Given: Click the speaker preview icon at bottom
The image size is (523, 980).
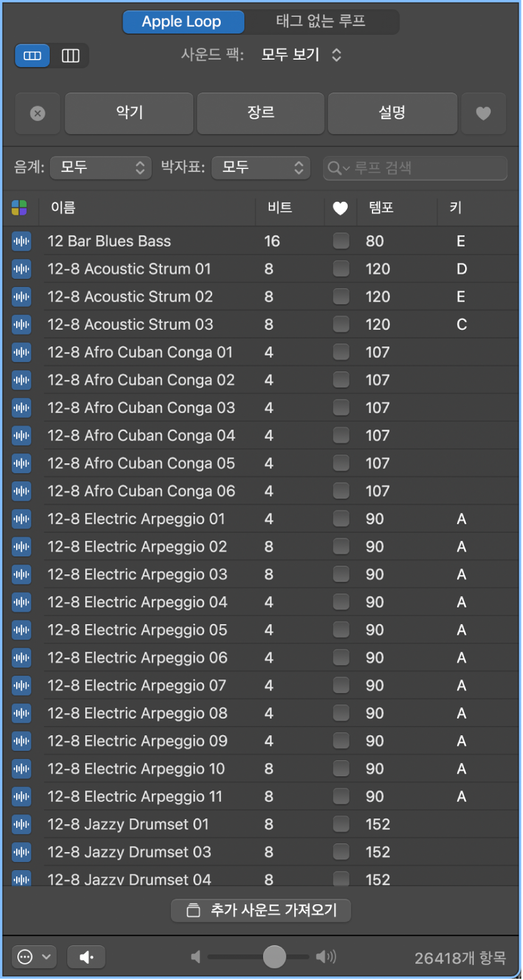Looking at the screenshot, I should pyautogui.click(x=86, y=957).
